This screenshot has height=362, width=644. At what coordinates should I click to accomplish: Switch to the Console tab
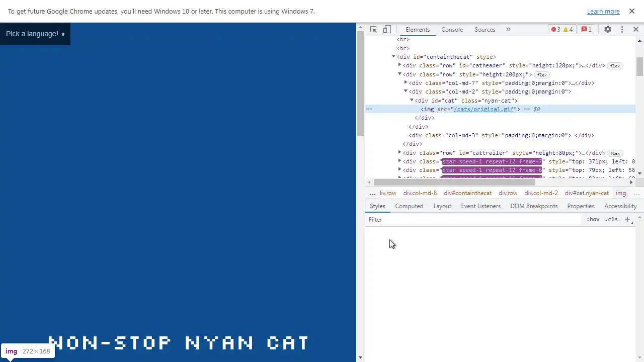pos(452,30)
